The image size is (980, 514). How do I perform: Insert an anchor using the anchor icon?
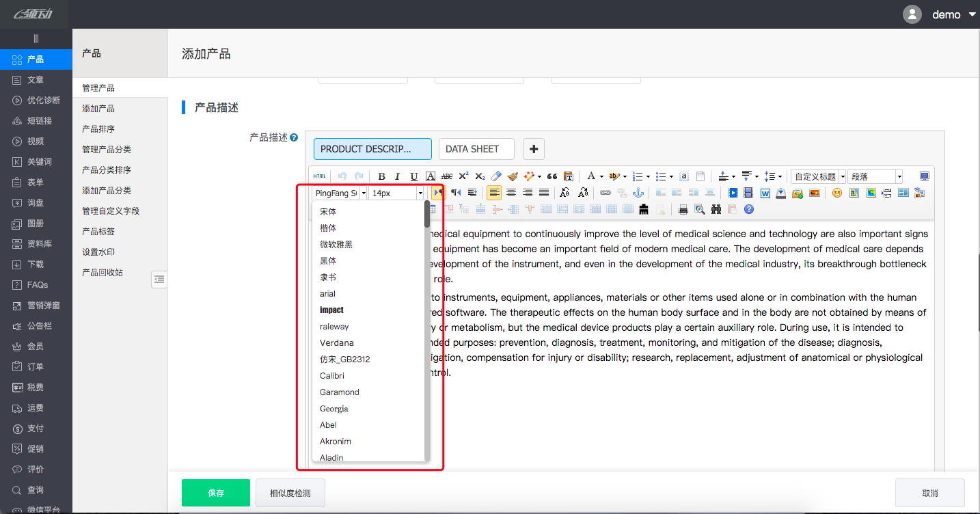click(639, 193)
